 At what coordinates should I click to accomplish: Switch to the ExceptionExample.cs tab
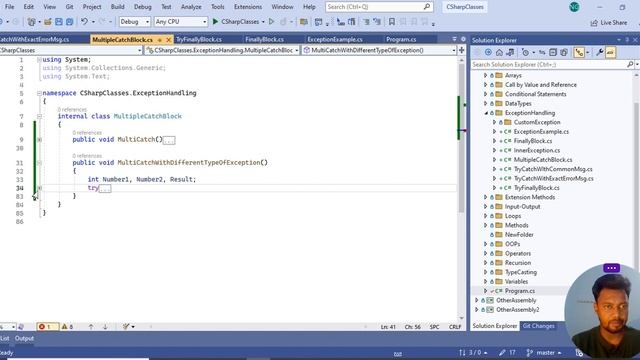pos(335,40)
